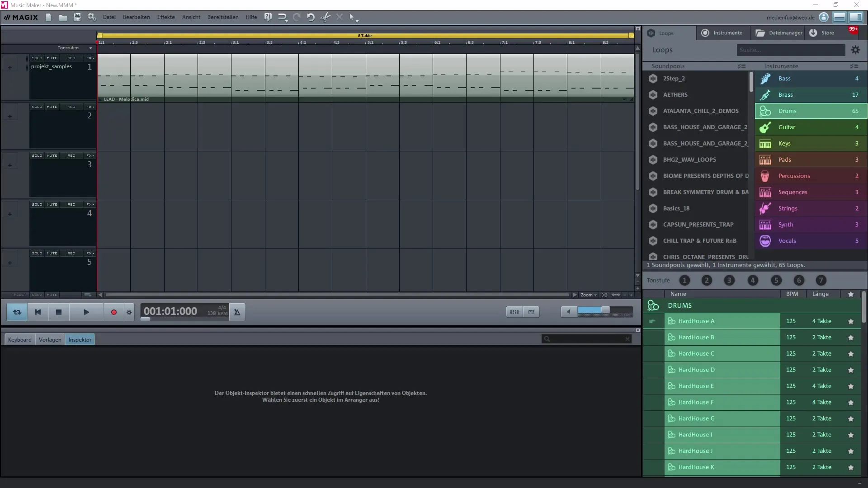Click the Inspektor search field
Image resolution: width=868 pixels, height=488 pixels.
[x=586, y=339]
